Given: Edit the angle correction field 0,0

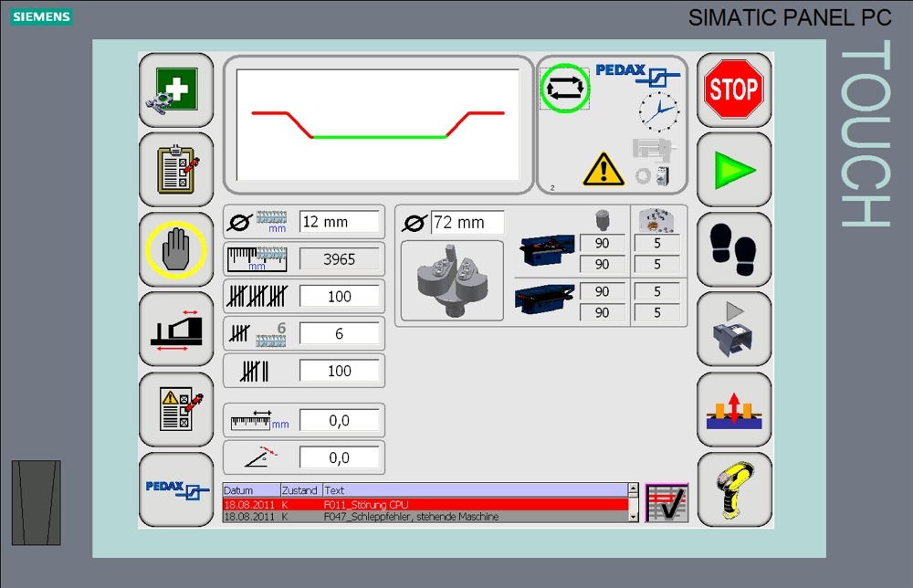Looking at the screenshot, I should coord(340,457).
